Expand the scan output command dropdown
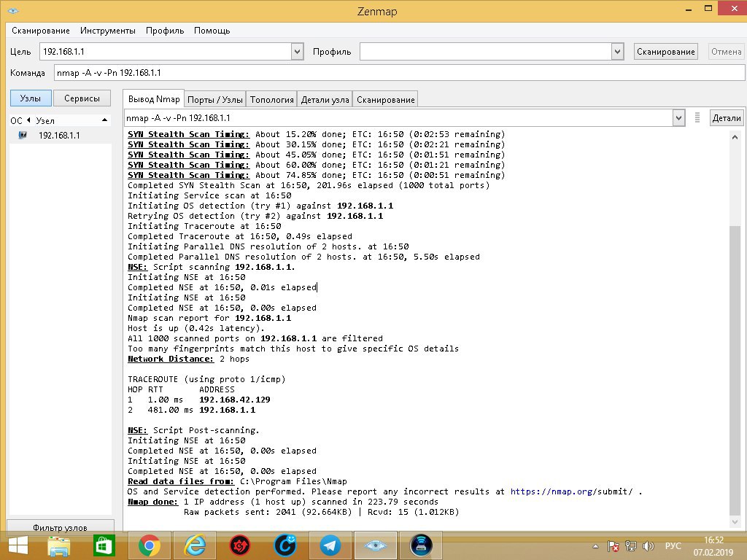 coord(678,117)
